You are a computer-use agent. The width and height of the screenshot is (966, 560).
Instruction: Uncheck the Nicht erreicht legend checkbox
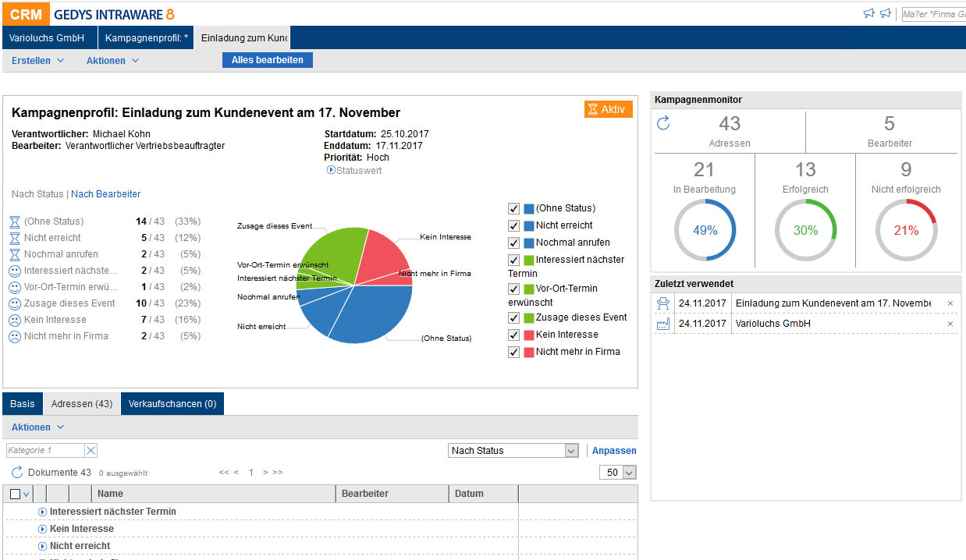pos(513,225)
